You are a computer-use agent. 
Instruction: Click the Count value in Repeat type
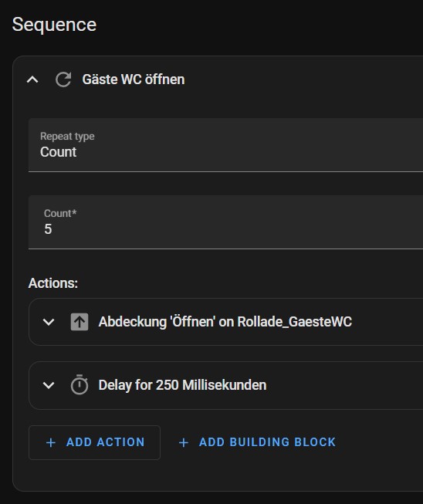tap(58, 152)
